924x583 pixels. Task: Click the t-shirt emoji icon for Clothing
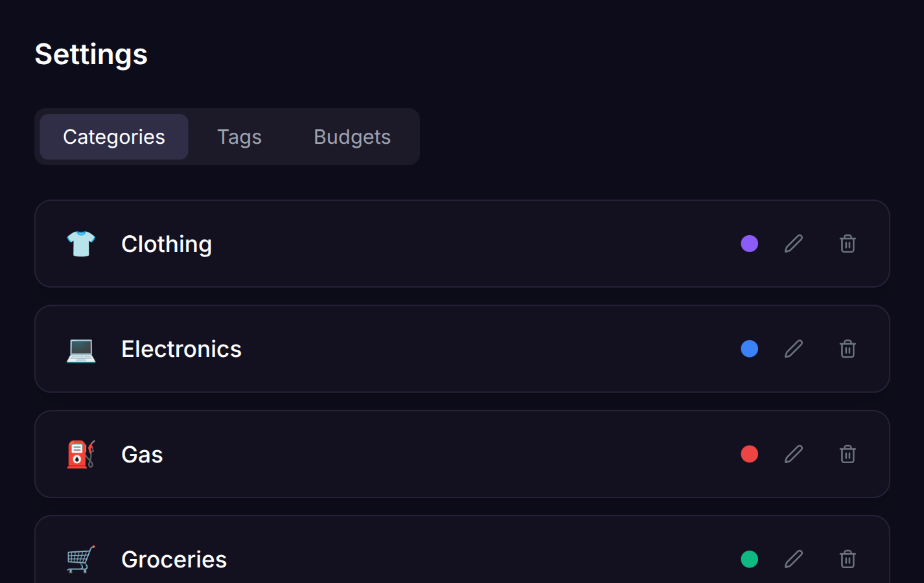click(x=81, y=244)
